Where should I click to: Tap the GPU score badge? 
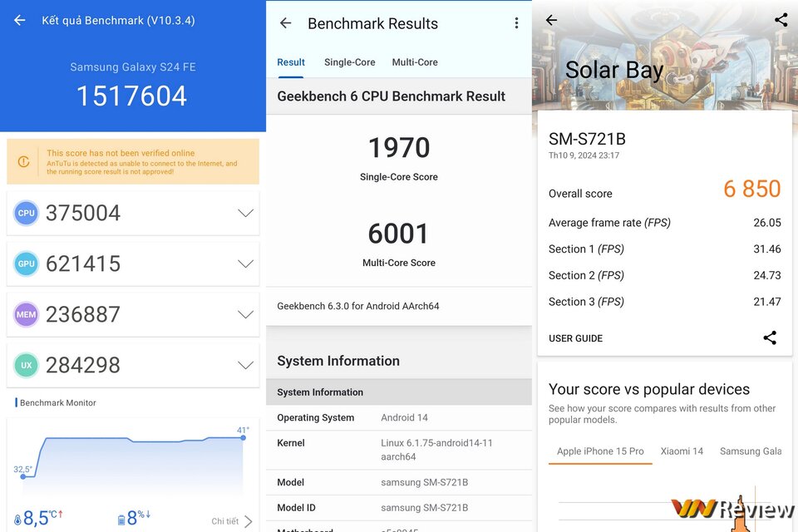click(x=26, y=264)
